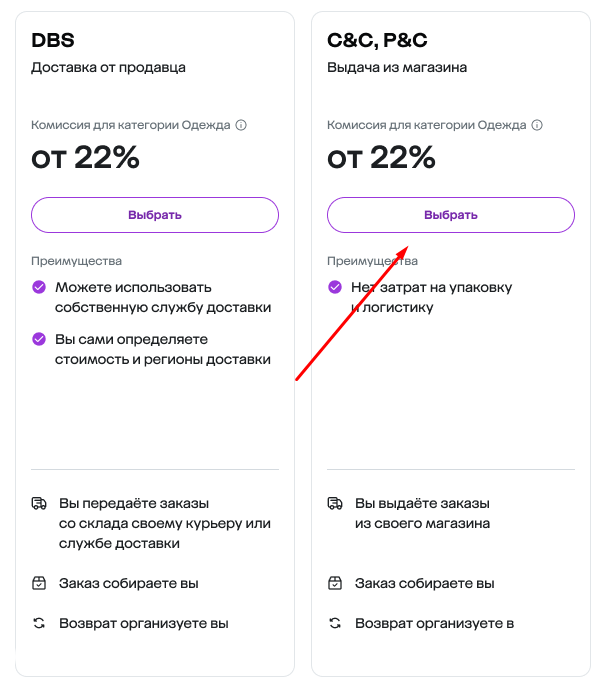Open info icon beside DBS commission label
608x697 pixels.
tap(241, 125)
